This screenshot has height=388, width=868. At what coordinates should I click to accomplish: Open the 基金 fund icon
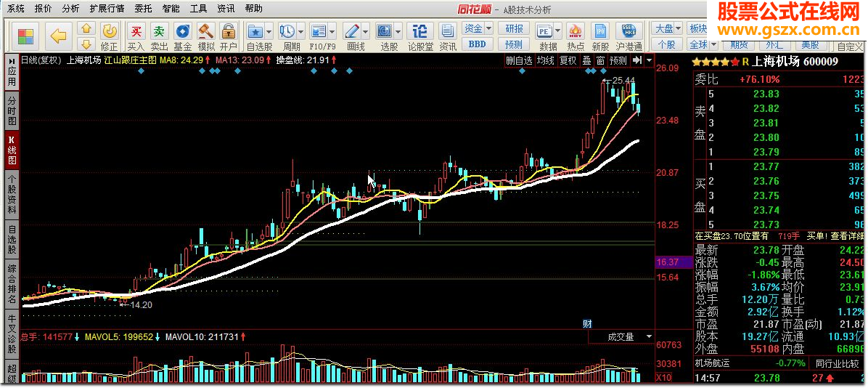[183, 31]
